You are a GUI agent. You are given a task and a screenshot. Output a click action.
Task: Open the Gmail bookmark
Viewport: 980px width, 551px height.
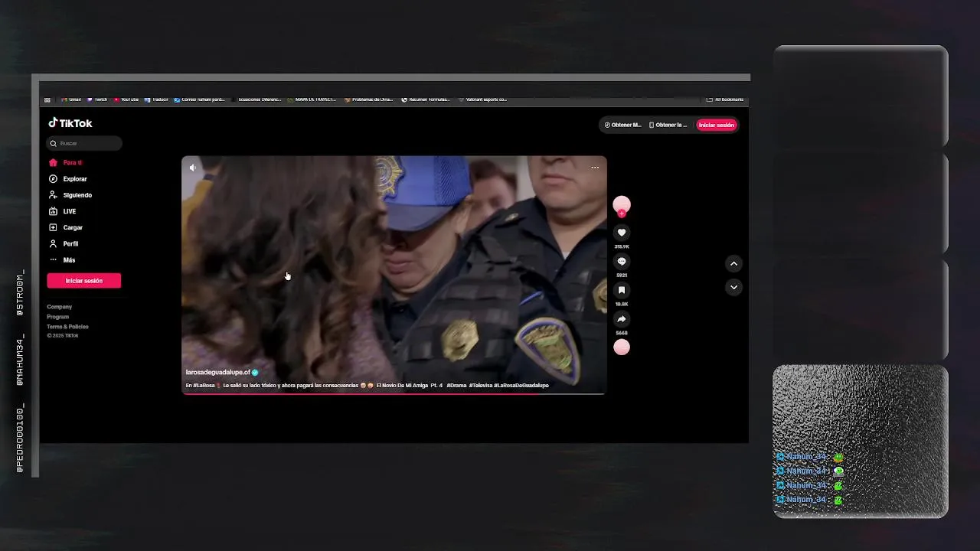71,99
